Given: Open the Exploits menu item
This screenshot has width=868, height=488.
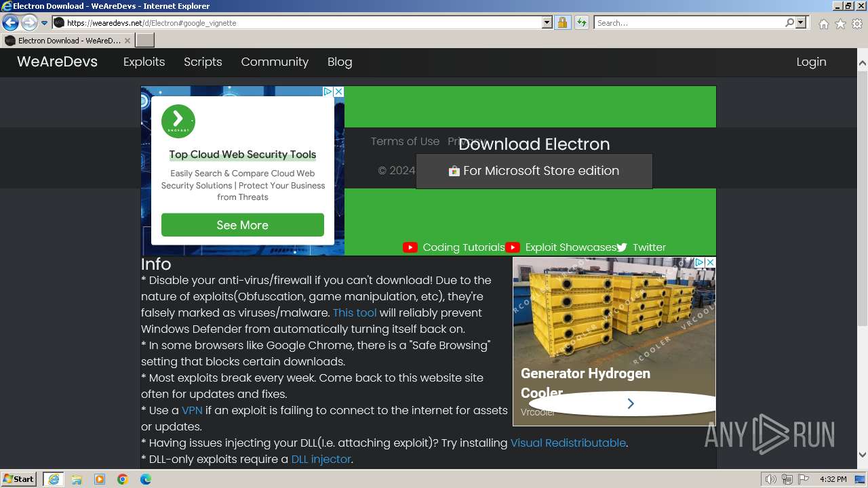Looking at the screenshot, I should (144, 62).
